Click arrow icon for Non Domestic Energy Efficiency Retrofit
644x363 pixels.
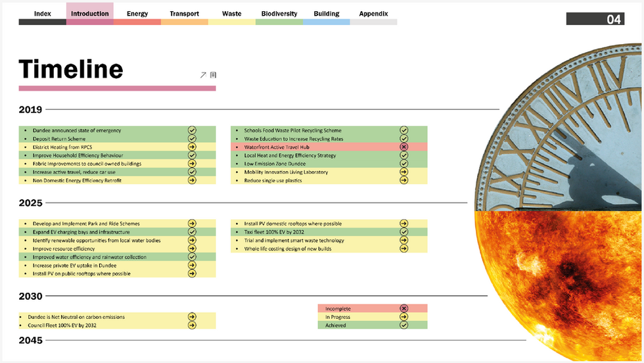click(x=192, y=180)
